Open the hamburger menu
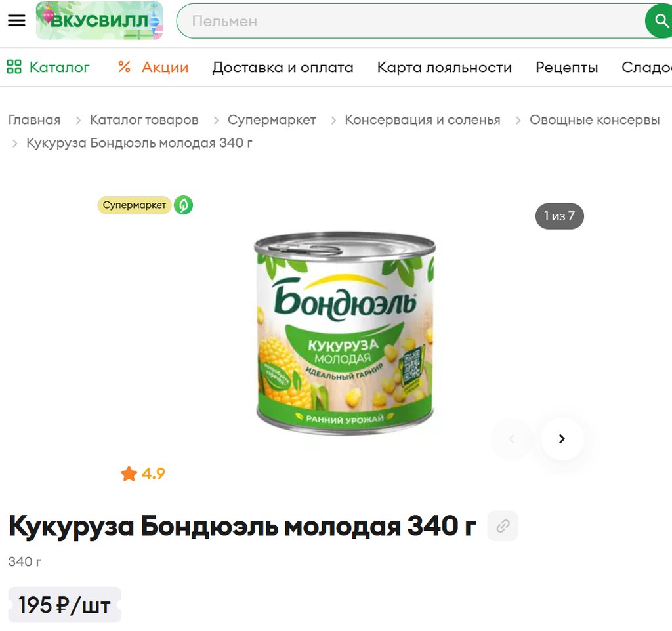The width and height of the screenshot is (672, 631). (16, 20)
